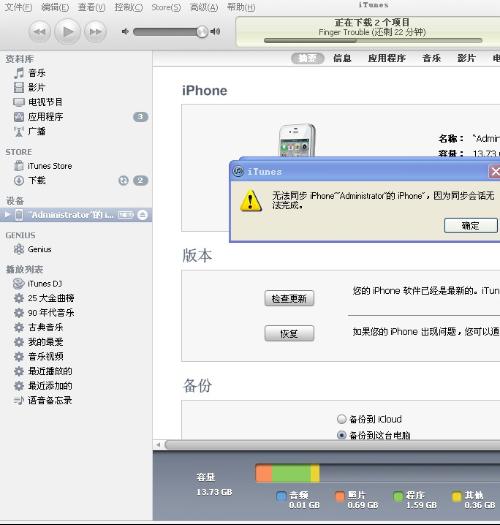Click the Previous track rewind button
This screenshot has height=525, width=500.
(40, 32)
